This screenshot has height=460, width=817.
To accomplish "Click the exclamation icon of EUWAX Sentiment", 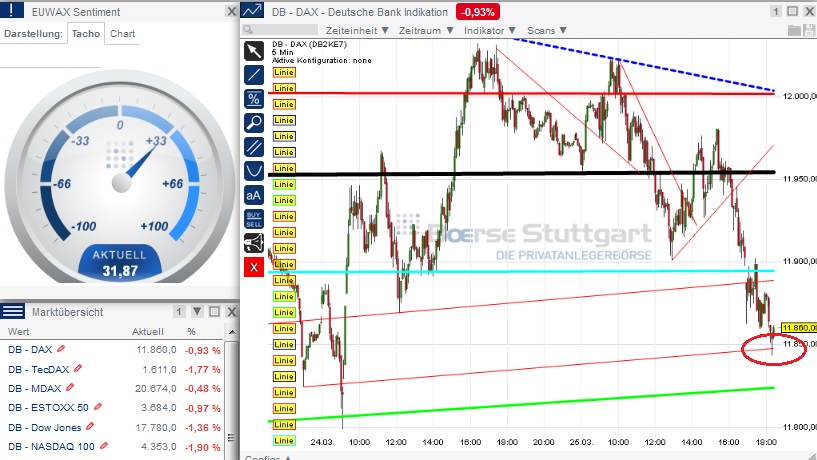I will point(11,10).
